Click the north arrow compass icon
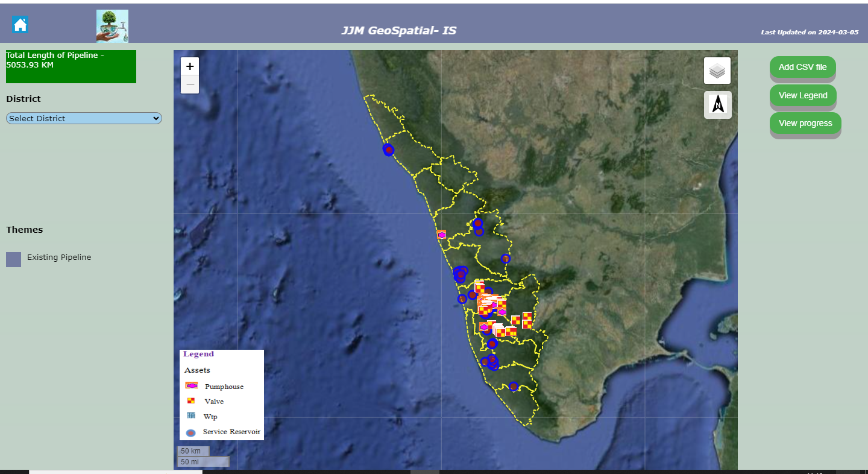The width and height of the screenshot is (868, 474). [717, 105]
